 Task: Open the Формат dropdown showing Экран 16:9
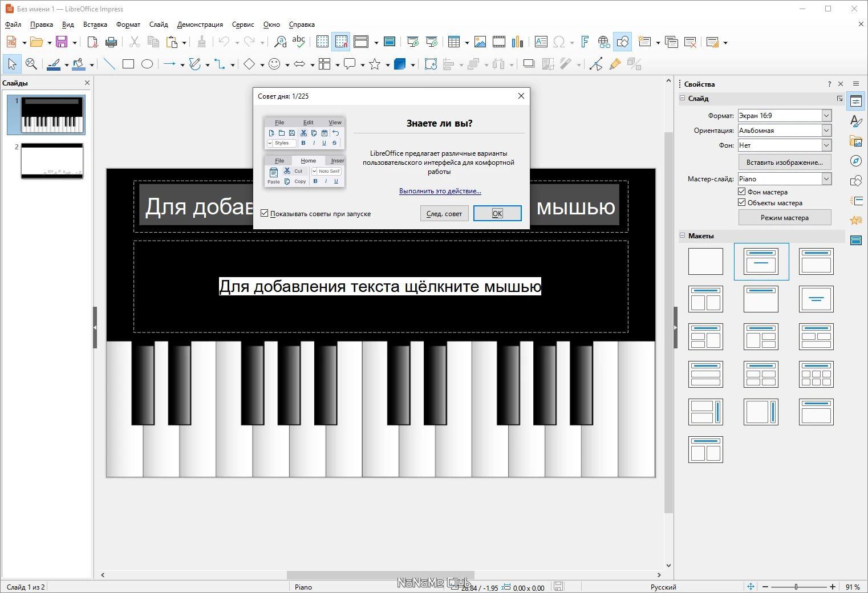tap(785, 116)
